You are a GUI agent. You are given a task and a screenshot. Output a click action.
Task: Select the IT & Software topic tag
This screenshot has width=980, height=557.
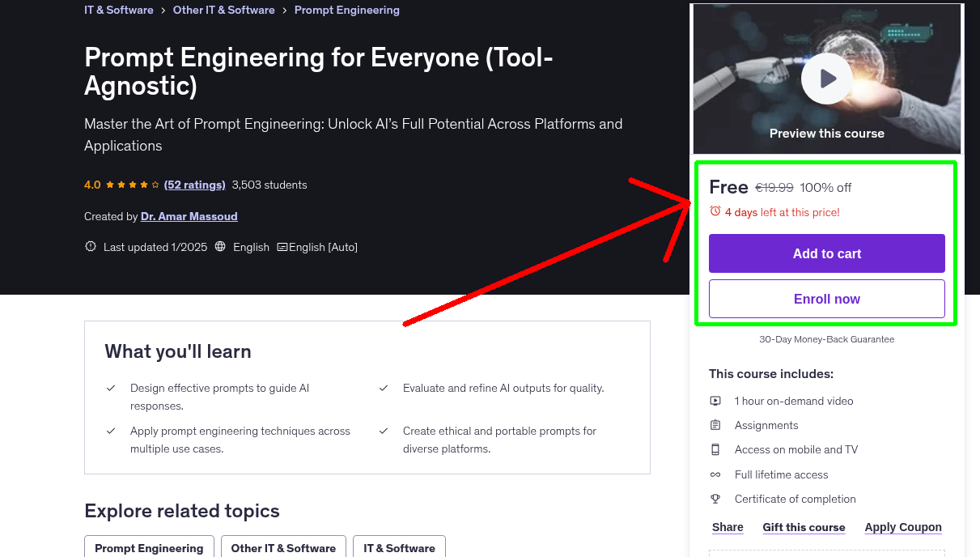(399, 548)
